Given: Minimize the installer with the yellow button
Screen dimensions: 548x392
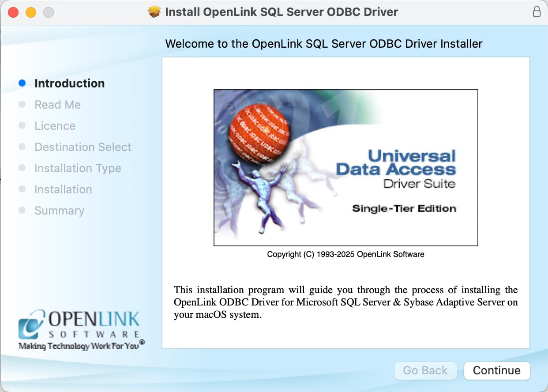Looking at the screenshot, I should 31,12.
